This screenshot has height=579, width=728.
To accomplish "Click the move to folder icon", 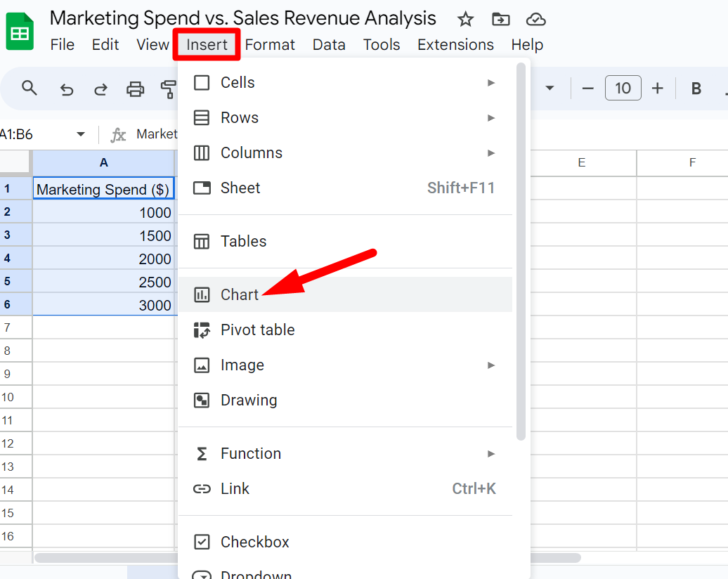I will pyautogui.click(x=500, y=19).
